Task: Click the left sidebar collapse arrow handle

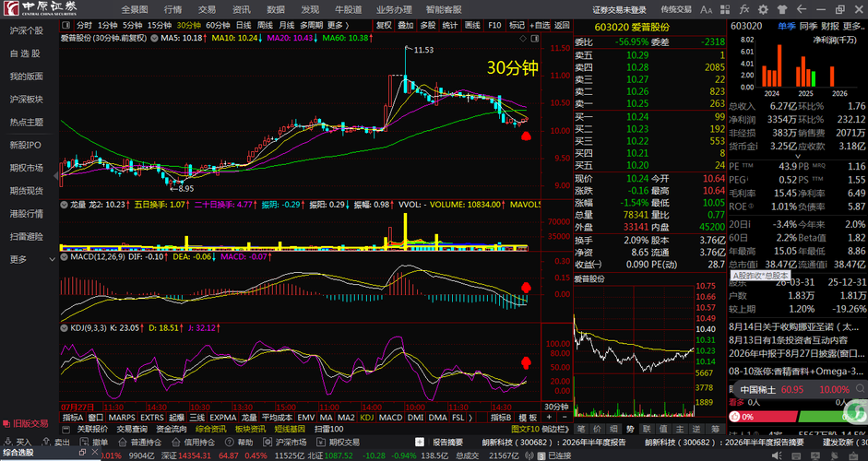Action: [x=56, y=176]
